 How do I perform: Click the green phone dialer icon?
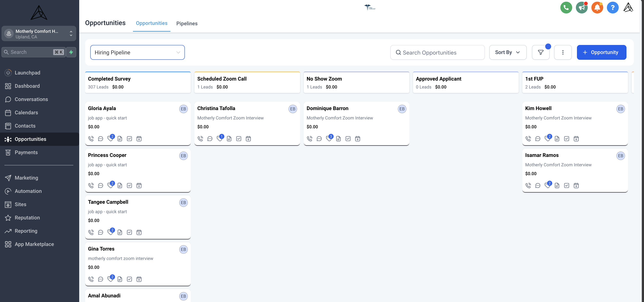pos(566,8)
